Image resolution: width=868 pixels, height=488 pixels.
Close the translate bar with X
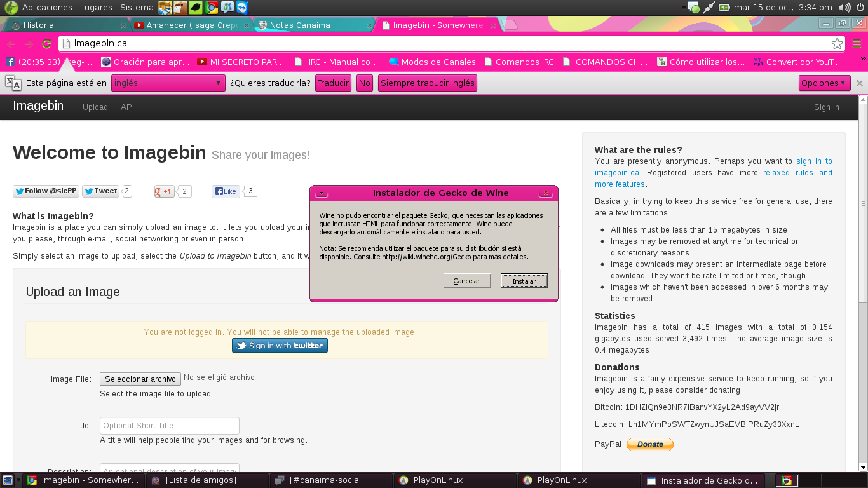860,83
